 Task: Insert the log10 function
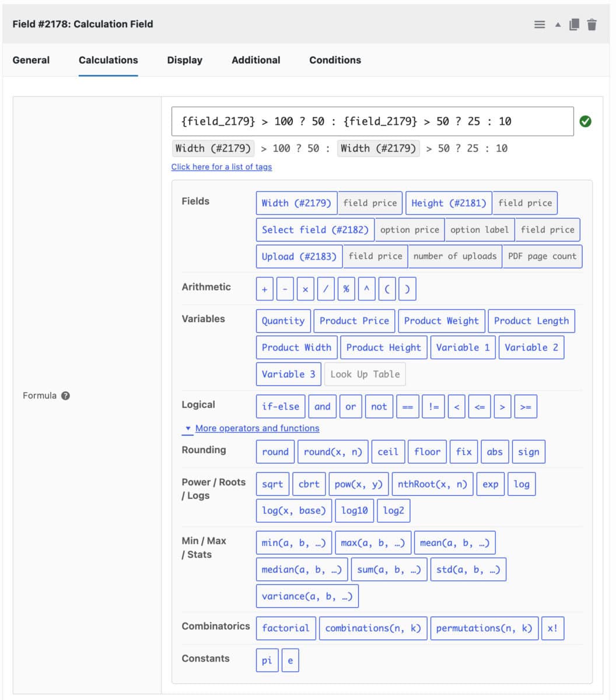pos(355,510)
